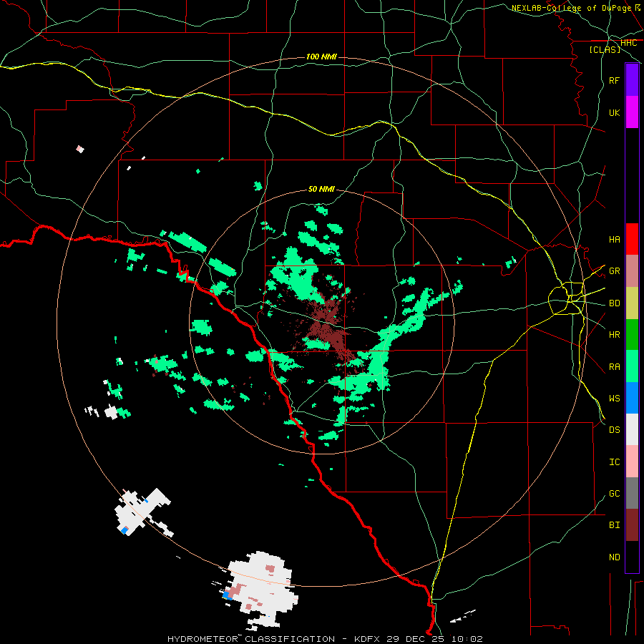Screen dimensions: 644x644
Task: Click the RA light green legend swatch
Action: pyautogui.click(x=632, y=366)
